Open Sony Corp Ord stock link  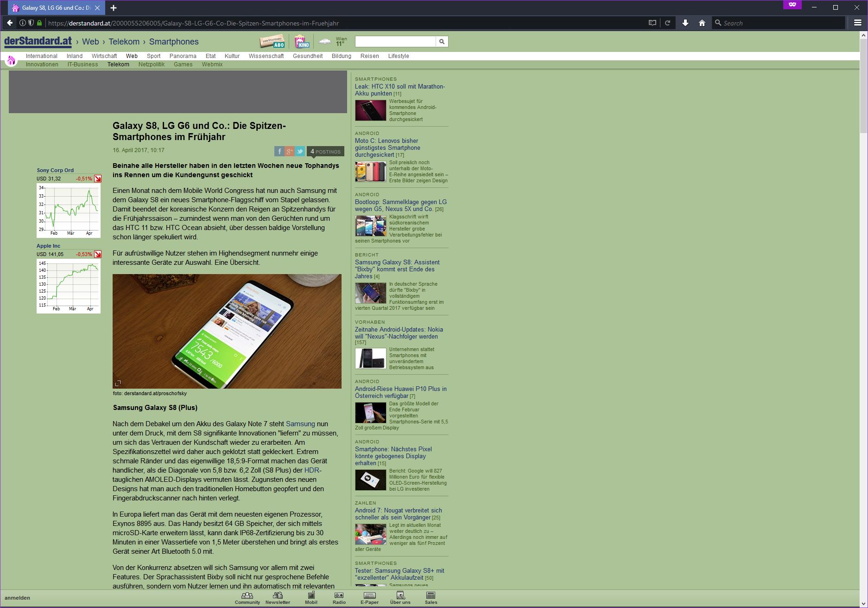pyautogui.click(x=55, y=170)
